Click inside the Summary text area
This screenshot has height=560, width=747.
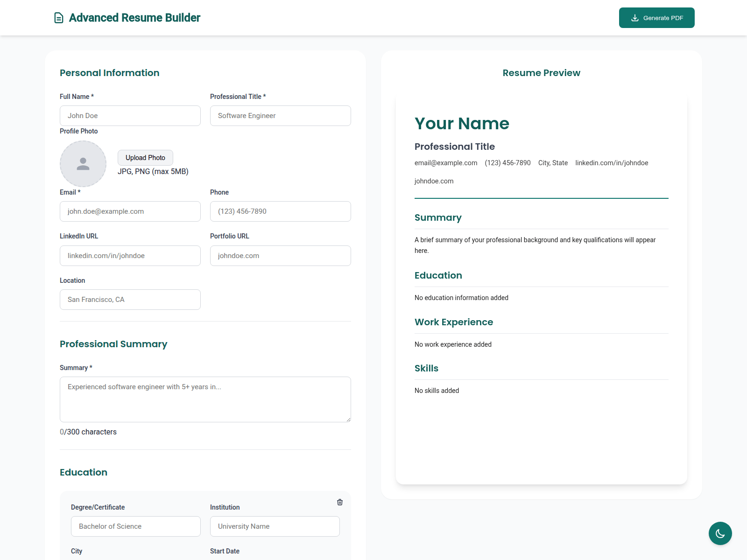(205, 399)
